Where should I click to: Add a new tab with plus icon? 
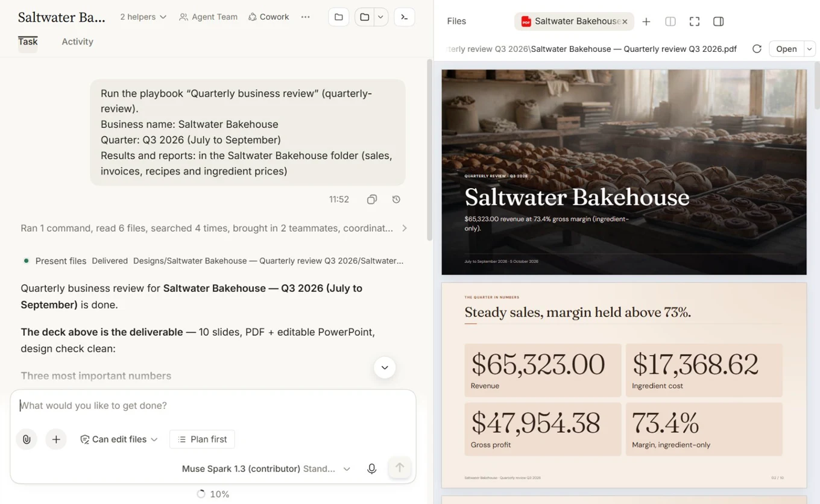[646, 22]
